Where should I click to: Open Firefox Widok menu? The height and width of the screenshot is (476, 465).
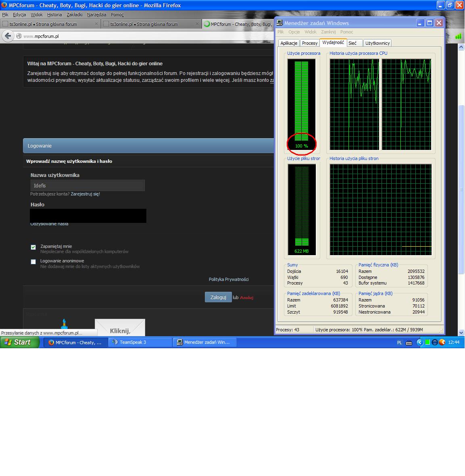(36, 15)
